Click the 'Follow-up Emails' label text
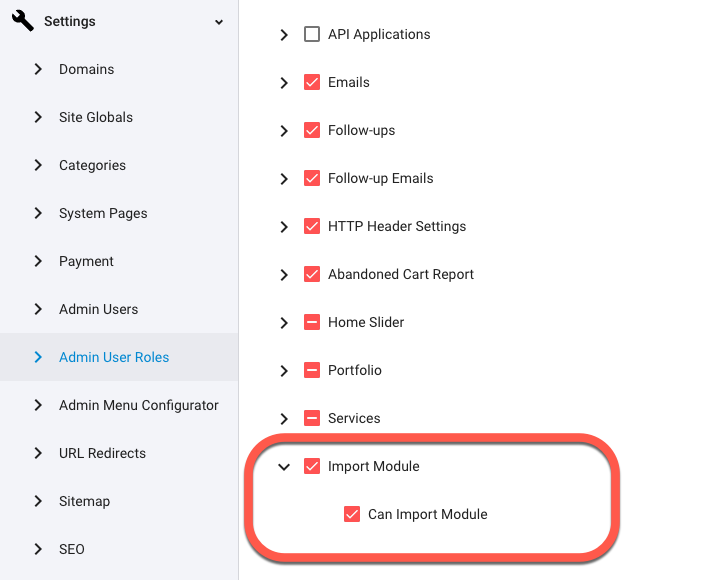716x580 pixels. tap(381, 179)
